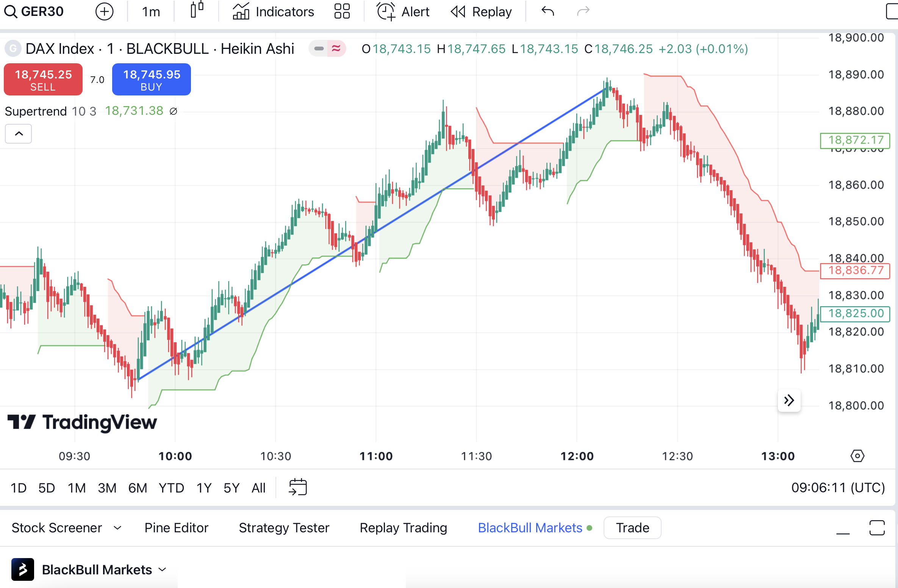
Task: Click the 18,731.38 Supertrend value
Action: 134,111
